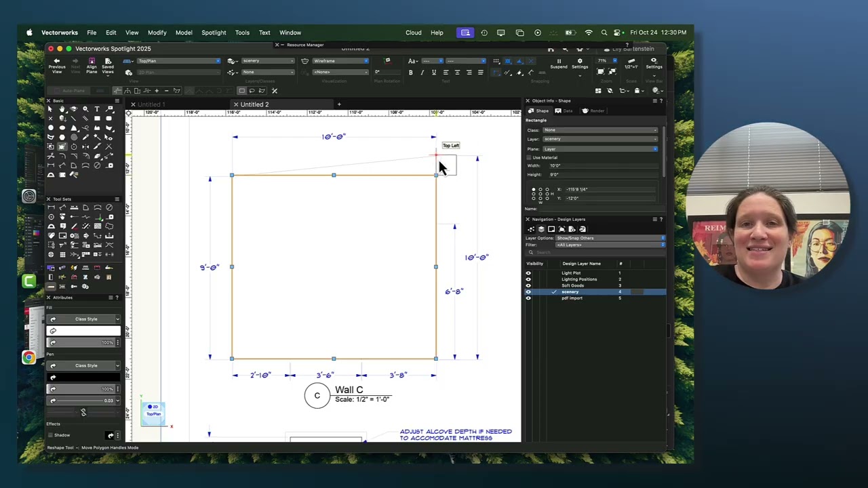Screen dimensions: 868x488
Task: Toggle Italic text formatting
Action: tap(422, 73)
